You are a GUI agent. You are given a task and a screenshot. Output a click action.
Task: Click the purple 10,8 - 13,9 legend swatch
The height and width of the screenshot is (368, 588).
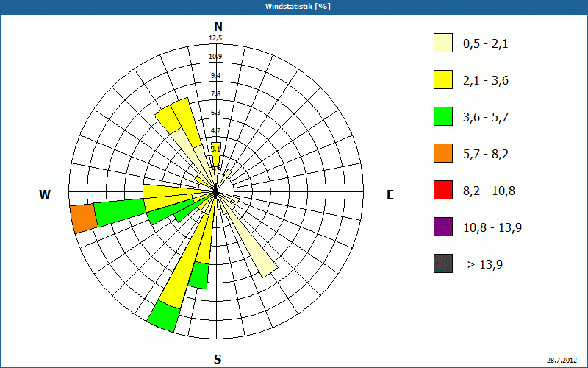(443, 227)
